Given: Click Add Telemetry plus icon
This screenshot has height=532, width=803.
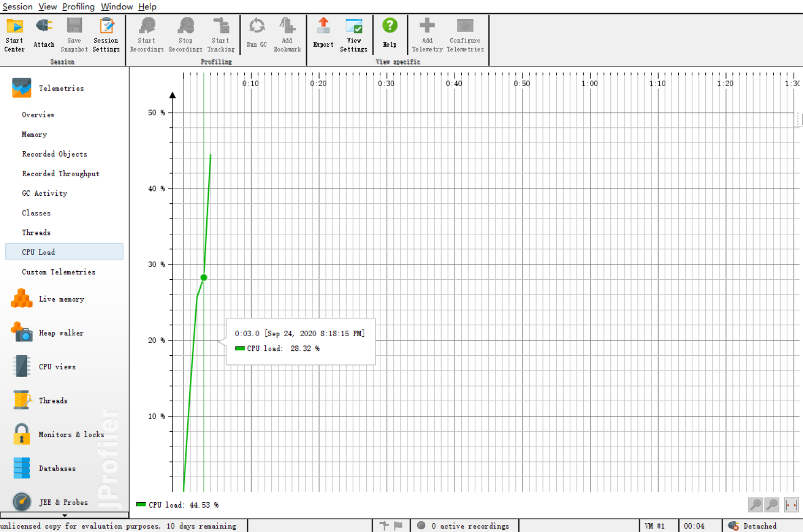Looking at the screenshot, I should (427, 25).
